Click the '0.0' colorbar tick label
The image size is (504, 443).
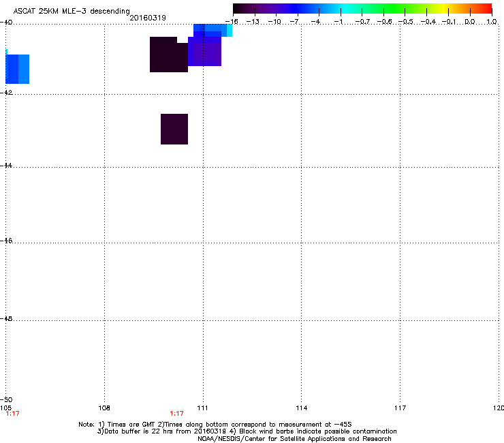click(470, 22)
